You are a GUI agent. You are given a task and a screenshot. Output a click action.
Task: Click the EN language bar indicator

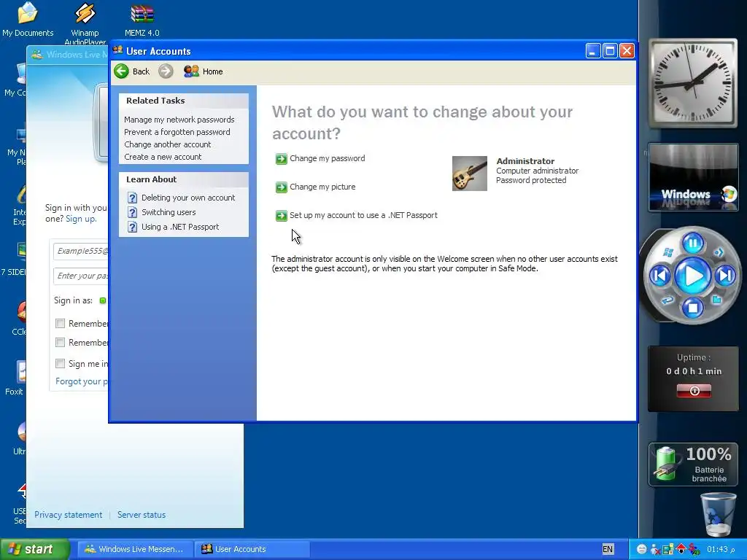608,549
